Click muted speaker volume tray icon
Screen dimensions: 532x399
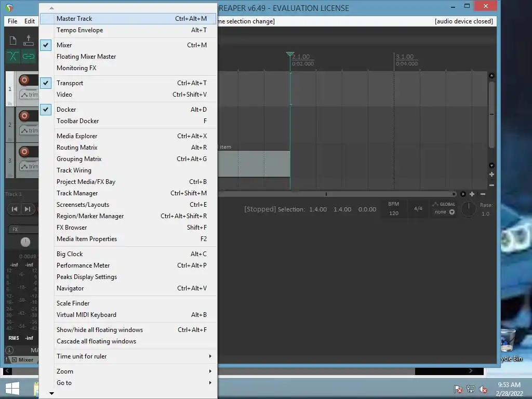pyautogui.click(x=483, y=389)
